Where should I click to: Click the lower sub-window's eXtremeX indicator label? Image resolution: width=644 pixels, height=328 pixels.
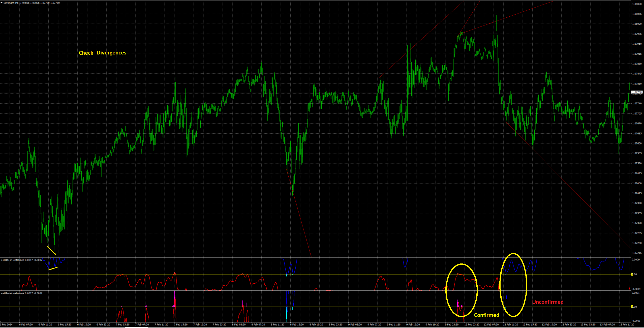[21, 293]
